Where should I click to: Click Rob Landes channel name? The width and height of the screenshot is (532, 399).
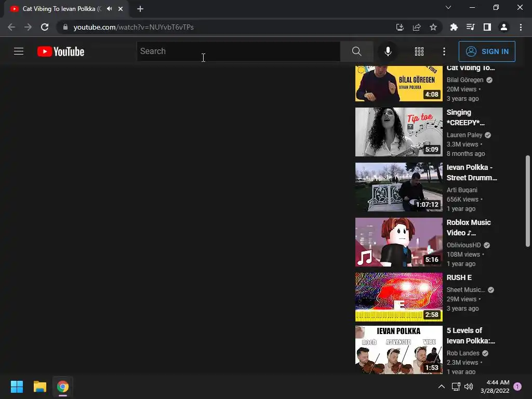[463, 353]
